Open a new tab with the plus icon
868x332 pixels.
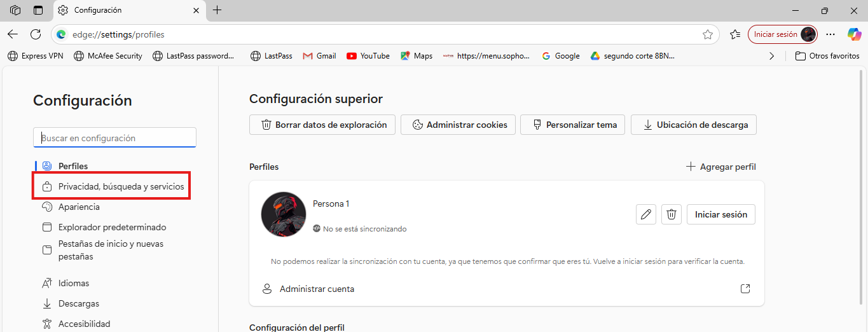point(217,10)
